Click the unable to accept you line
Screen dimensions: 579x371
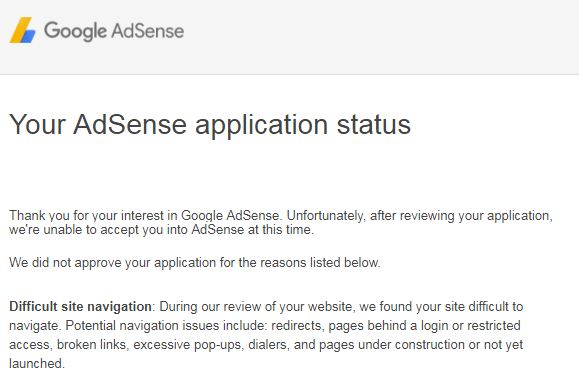coord(161,230)
